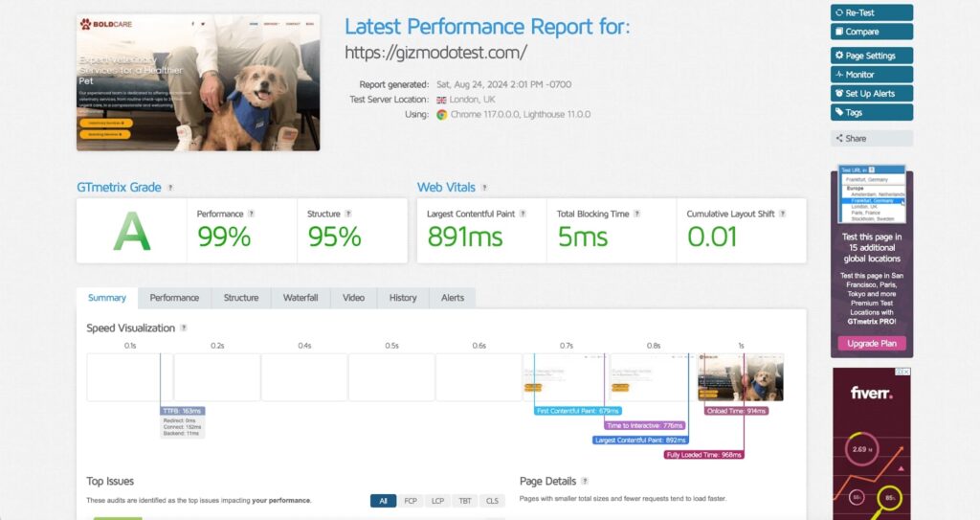The image size is (980, 520).
Task: Open the History tab
Action: coord(403,298)
